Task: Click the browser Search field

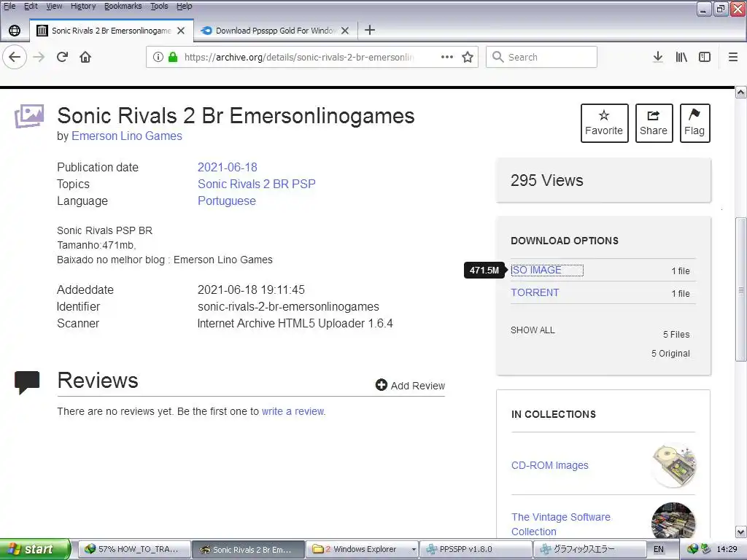Action: 541,57
